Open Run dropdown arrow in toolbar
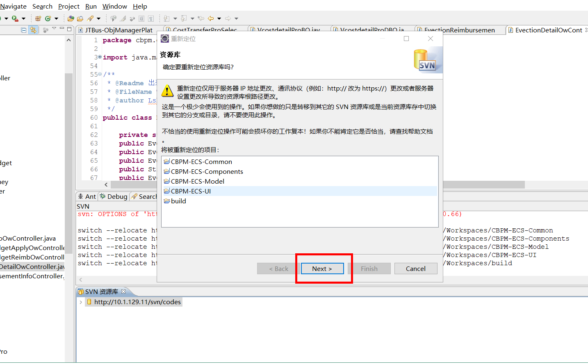Viewport: 588px width, 364px height. coord(6,18)
